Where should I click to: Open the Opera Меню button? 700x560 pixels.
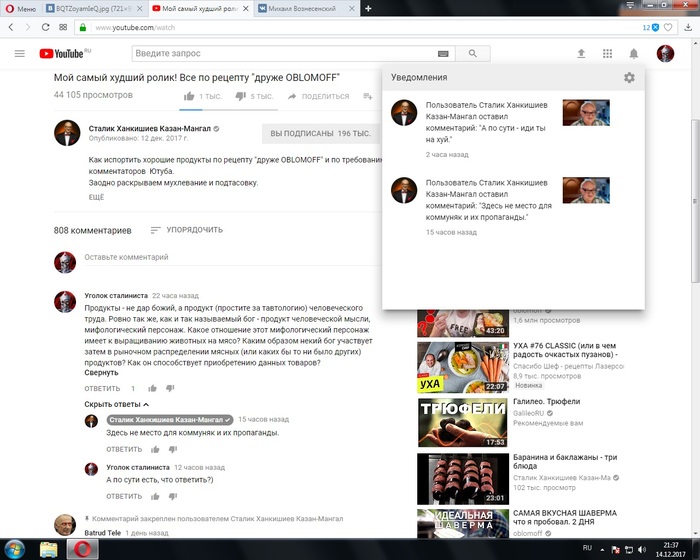click(x=21, y=8)
